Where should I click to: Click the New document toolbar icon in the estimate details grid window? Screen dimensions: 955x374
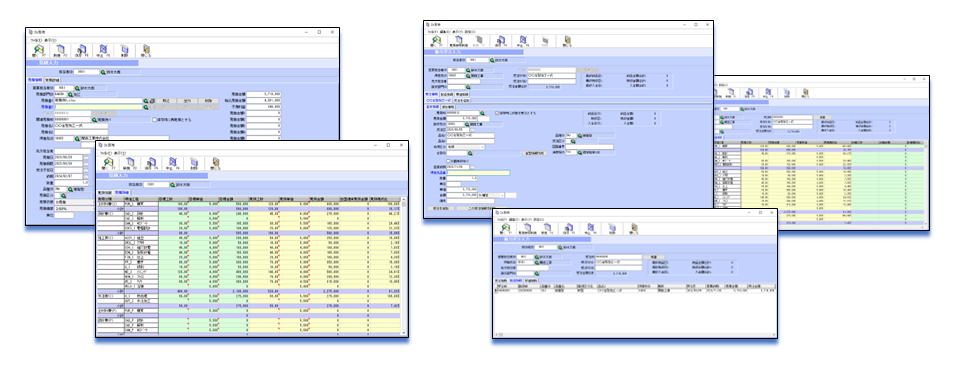pyautogui.click(x=130, y=163)
